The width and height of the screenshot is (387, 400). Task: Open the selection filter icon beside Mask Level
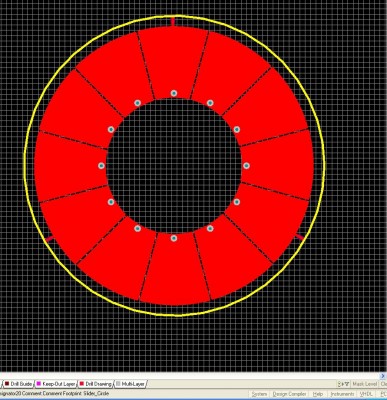[343, 384]
